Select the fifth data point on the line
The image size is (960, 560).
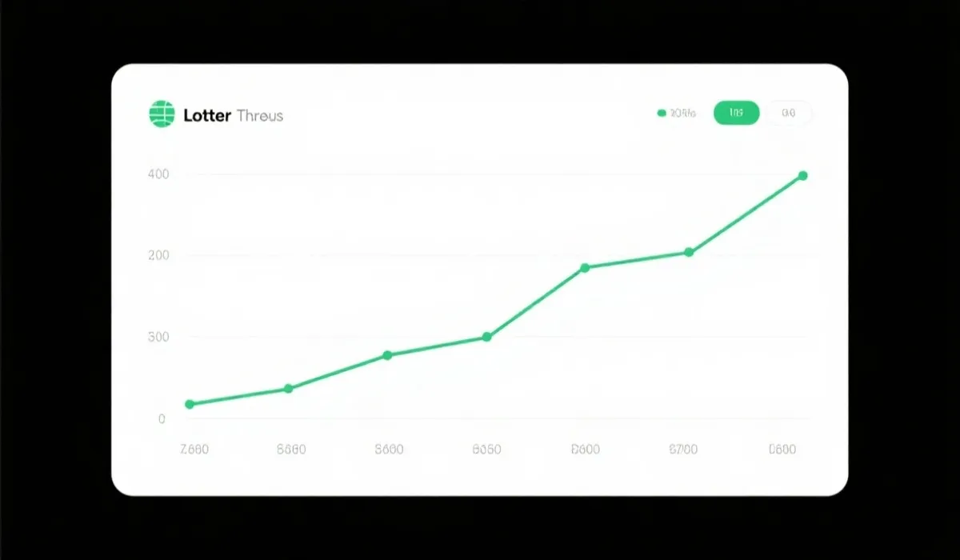[585, 268]
